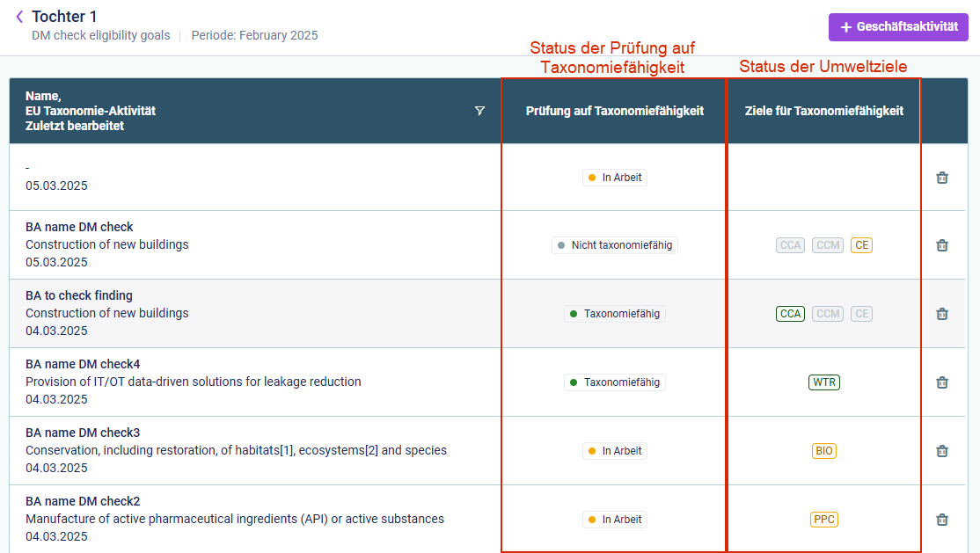Select the grey CCM tag in BA name DM check row
The height and width of the screenshot is (553, 980).
click(x=828, y=245)
